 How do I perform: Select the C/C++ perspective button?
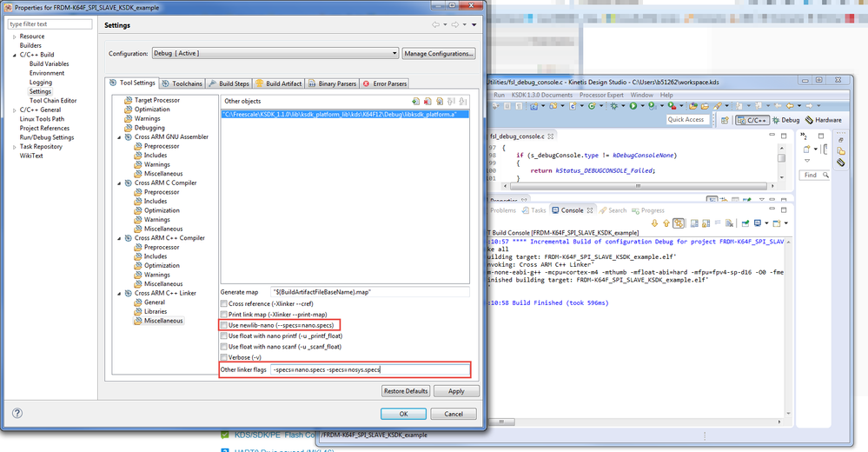752,120
